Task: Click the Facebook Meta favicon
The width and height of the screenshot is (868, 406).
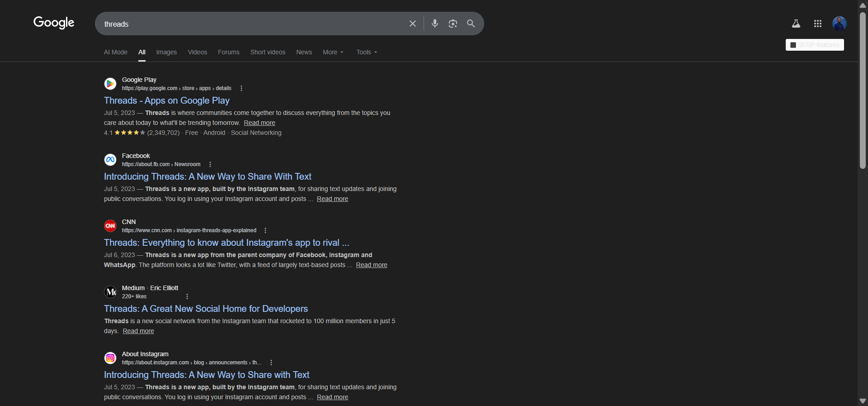Action: [110, 160]
